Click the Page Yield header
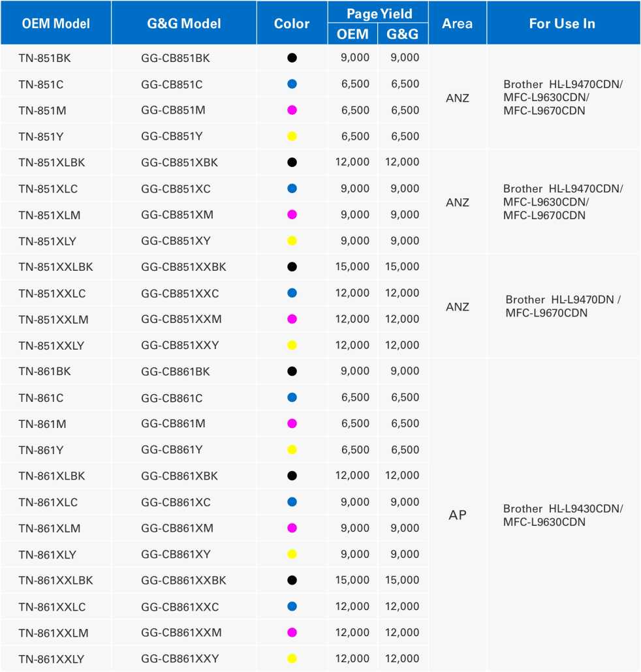The height and width of the screenshot is (672, 641). tap(379, 13)
